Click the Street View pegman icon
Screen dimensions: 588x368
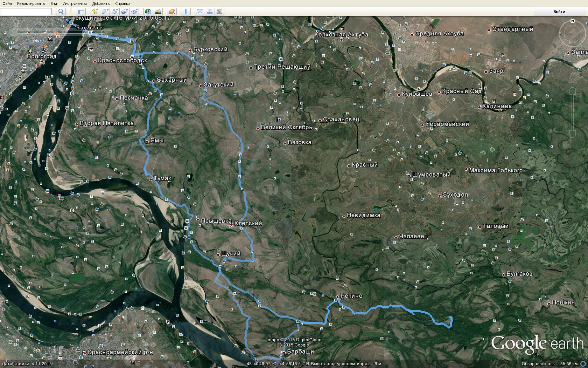coord(573,78)
